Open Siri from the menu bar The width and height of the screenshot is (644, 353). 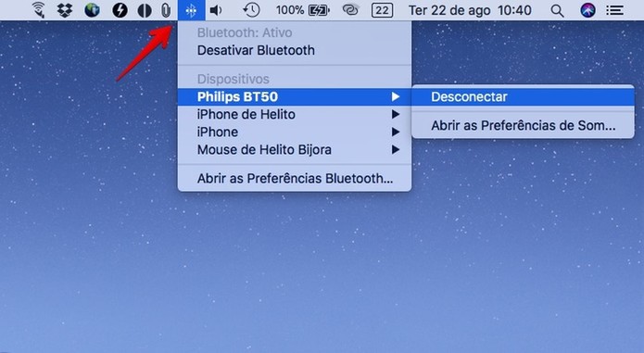[587, 10]
